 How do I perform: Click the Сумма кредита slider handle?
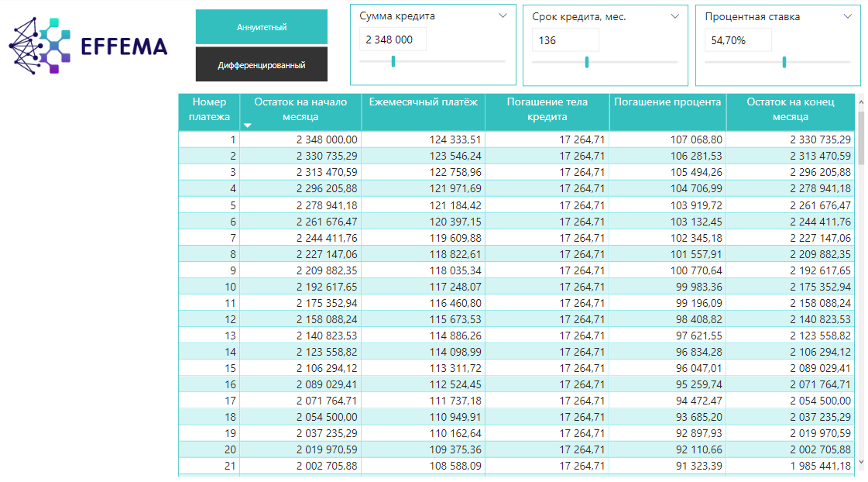click(393, 61)
